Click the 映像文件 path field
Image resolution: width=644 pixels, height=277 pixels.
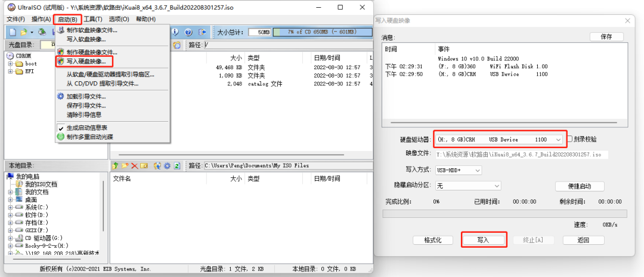[522, 155]
